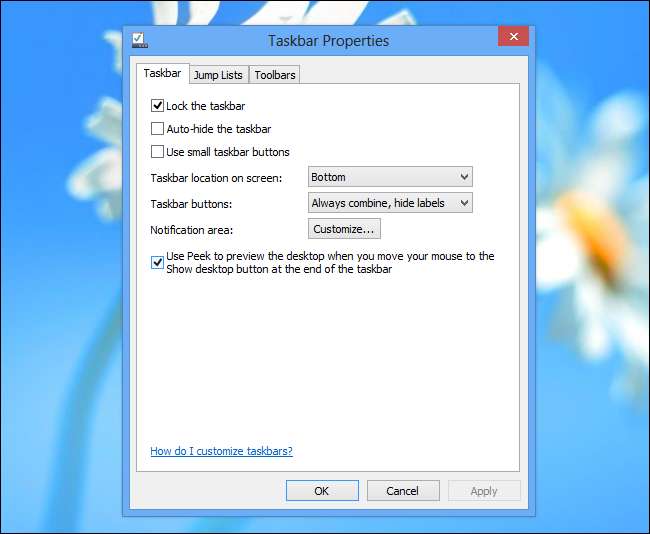Viewport: 650px width, 534px height.
Task: Uncheck the Lock the taskbar checkbox
Action: pos(157,106)
